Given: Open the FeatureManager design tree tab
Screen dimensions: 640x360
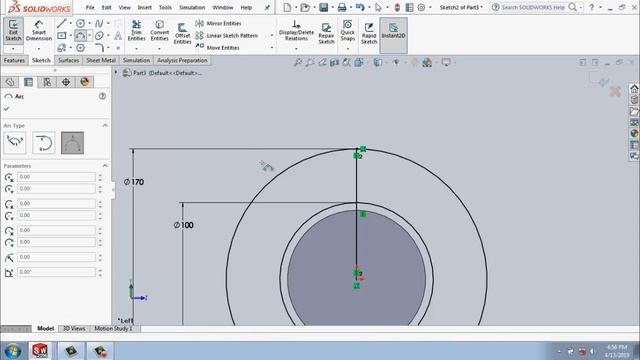Looking at the screenshot, I should pos(10,82).
